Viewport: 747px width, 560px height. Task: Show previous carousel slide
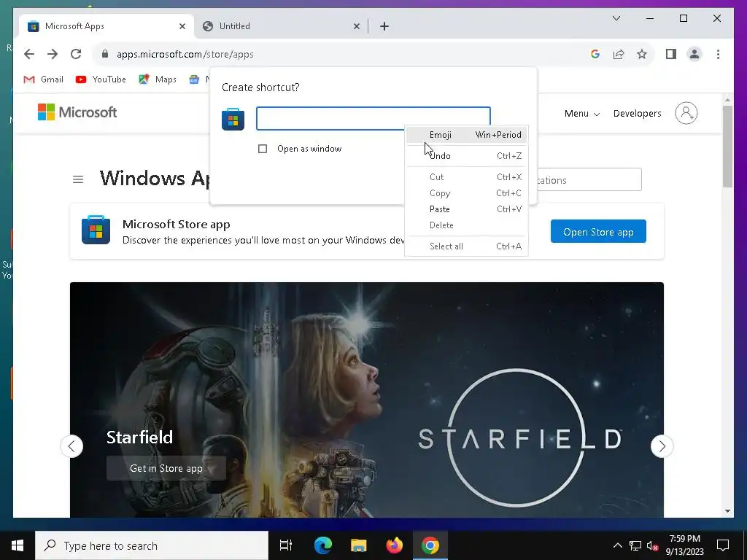(x=72, y=446)
